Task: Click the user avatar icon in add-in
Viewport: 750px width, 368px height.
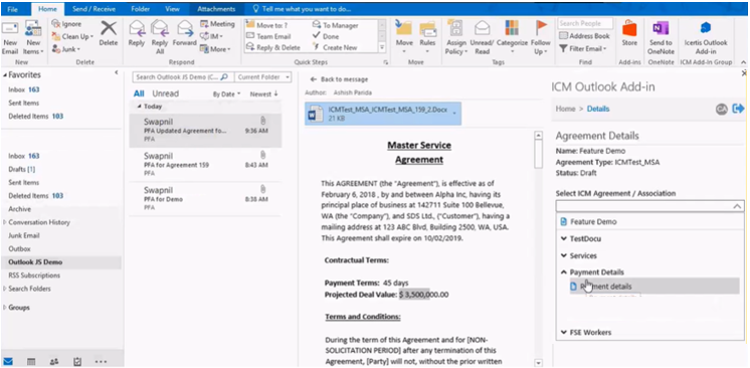Action: 721,109
